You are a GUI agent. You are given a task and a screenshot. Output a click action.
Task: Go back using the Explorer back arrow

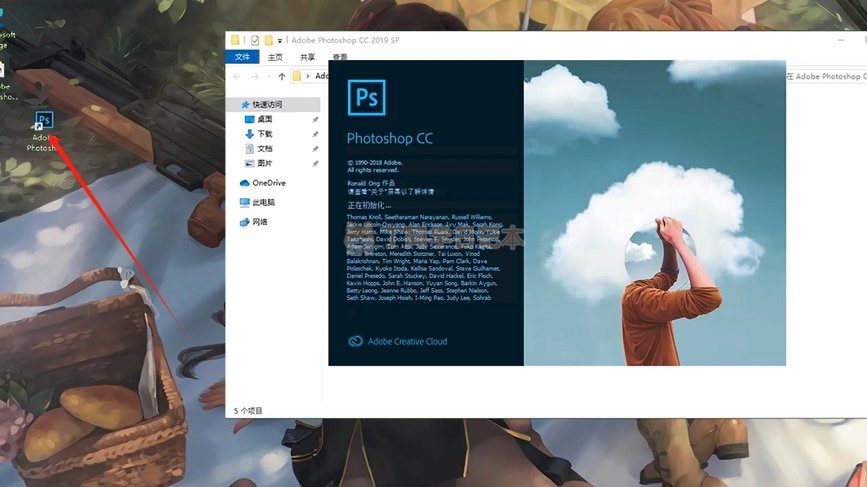point(237,76)
